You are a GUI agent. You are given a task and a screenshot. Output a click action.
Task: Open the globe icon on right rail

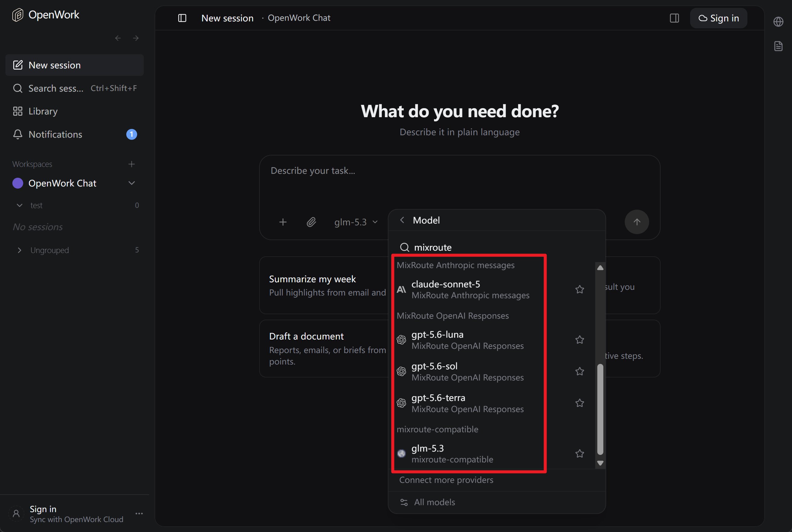click(x=778, y=22)
